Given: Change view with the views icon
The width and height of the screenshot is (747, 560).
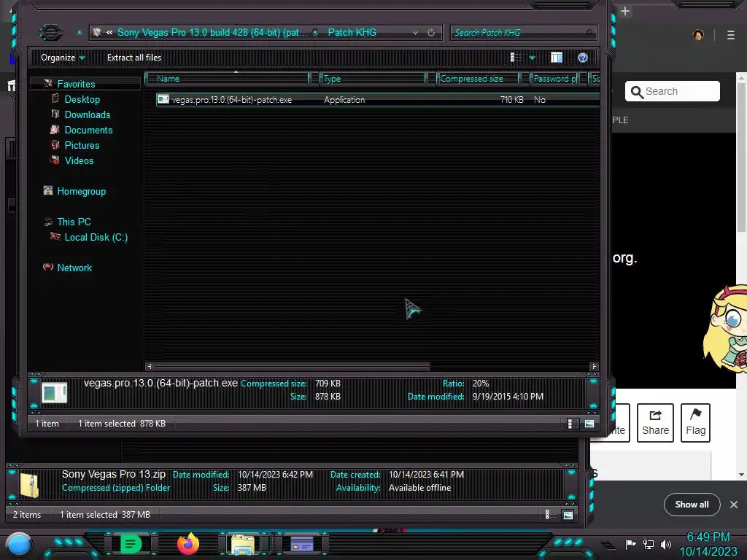Looking at the screenshot, I should [x=516, y=58].
